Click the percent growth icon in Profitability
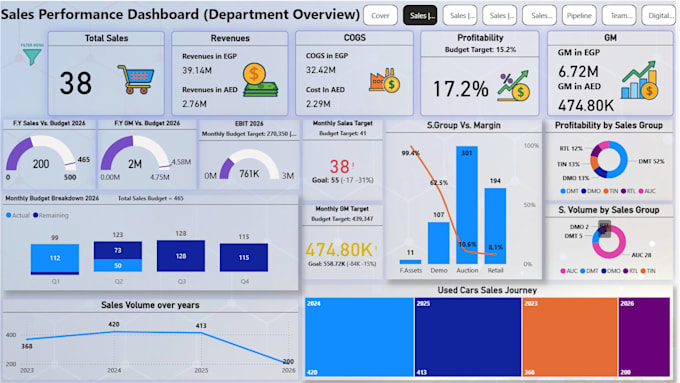680x383 pixels. pyautogui.click(x=514, y=85)
